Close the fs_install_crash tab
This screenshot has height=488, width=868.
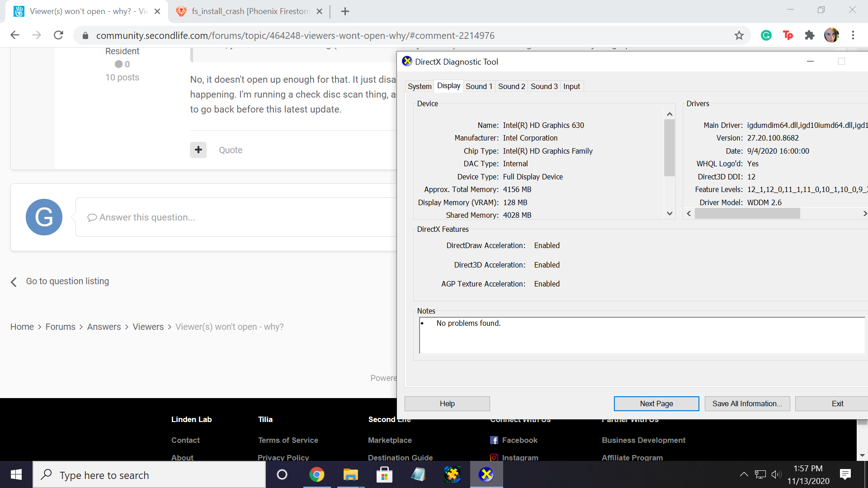coord(319,11)
